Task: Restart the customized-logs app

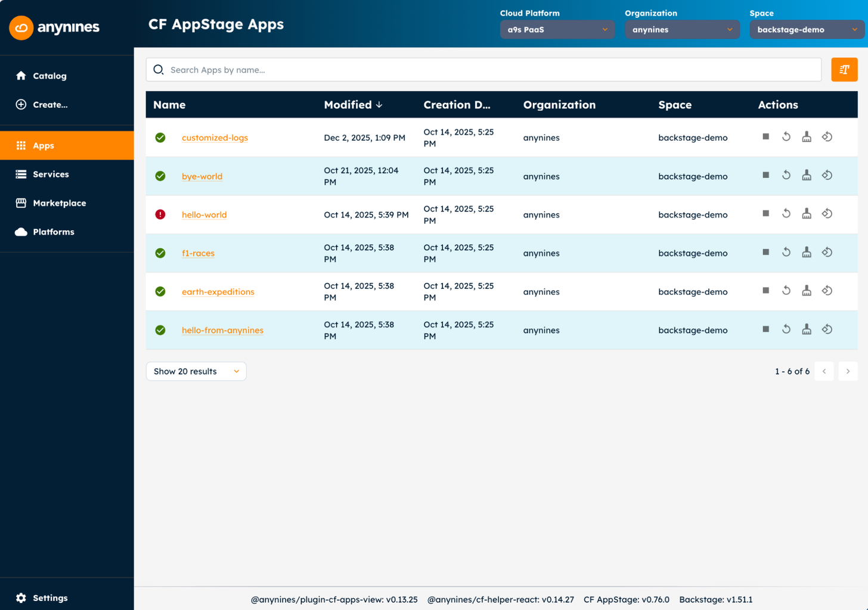Action: pyautogui.click(x=786, y=137)
